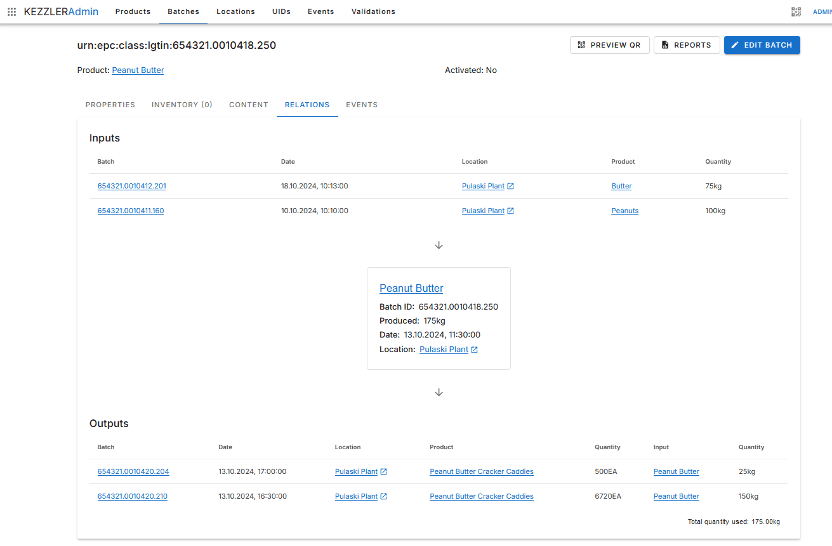832x546 pixels.
Task: Open Pulaski Plant link in Peanut Butter card
Action: (x=448, y=349)
